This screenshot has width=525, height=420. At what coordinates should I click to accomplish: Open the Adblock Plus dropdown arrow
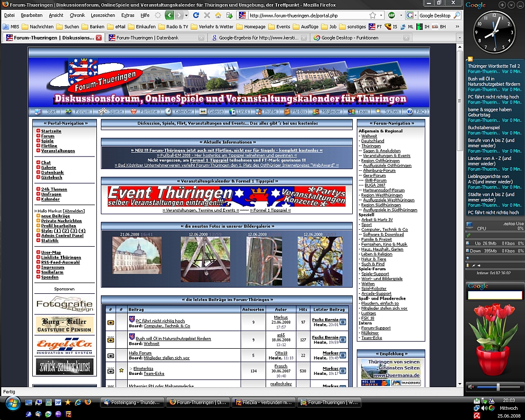tap(401, 15)
